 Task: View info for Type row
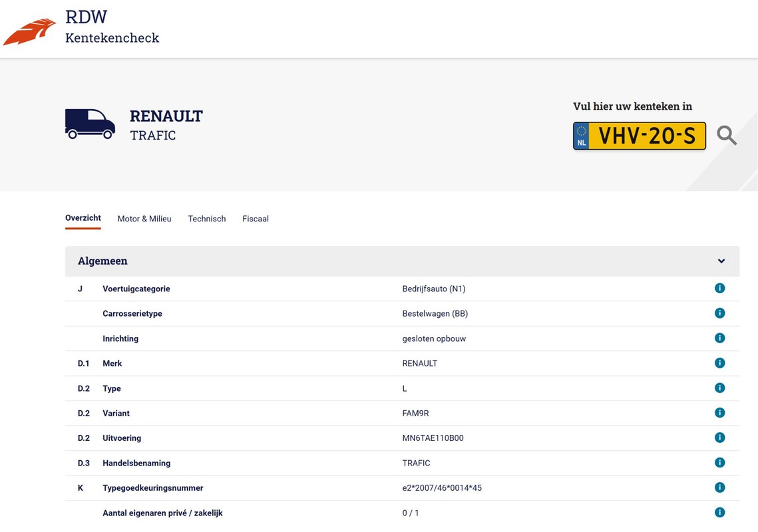pos(720,388)
